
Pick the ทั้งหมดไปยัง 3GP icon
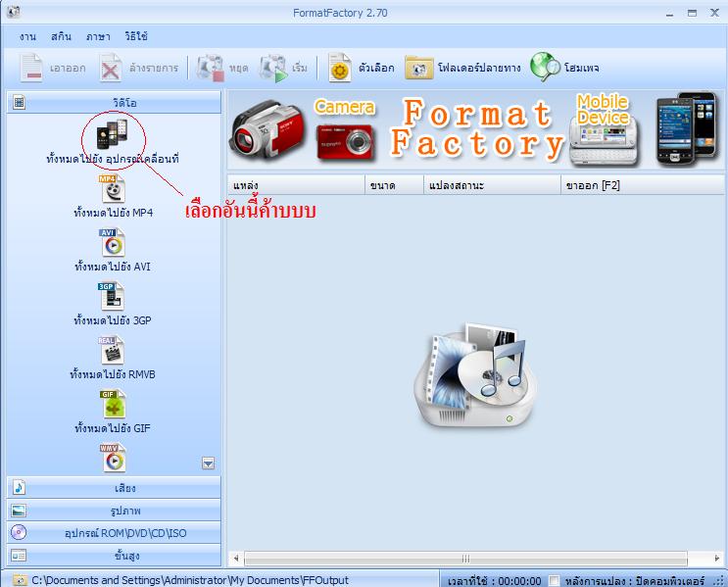tap(111, 296)
